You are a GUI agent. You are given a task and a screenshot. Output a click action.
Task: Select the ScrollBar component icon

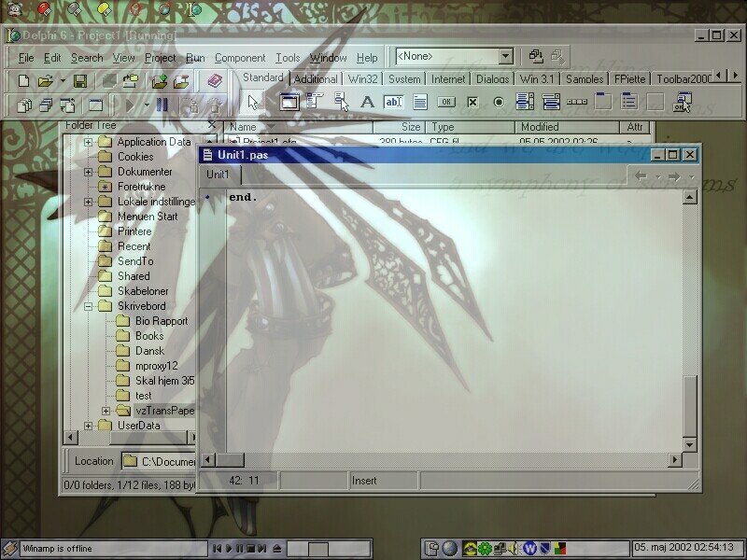point(577,102)
